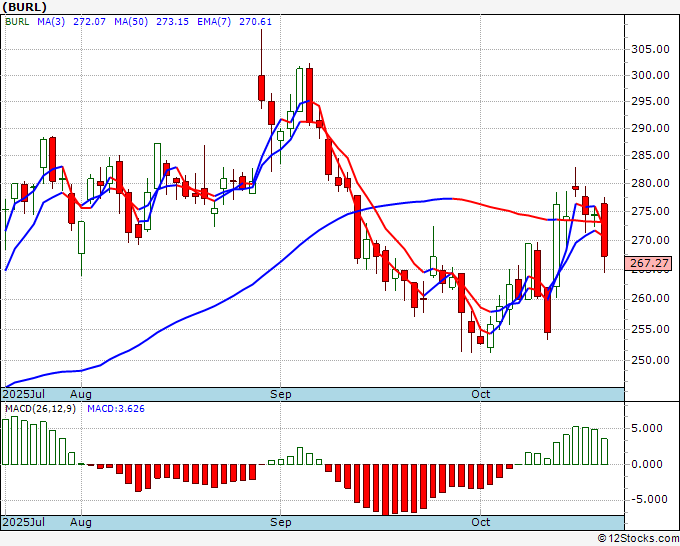Click the 0.000 MACD axis label
The image size is (680, 546).
pos(646,464)
